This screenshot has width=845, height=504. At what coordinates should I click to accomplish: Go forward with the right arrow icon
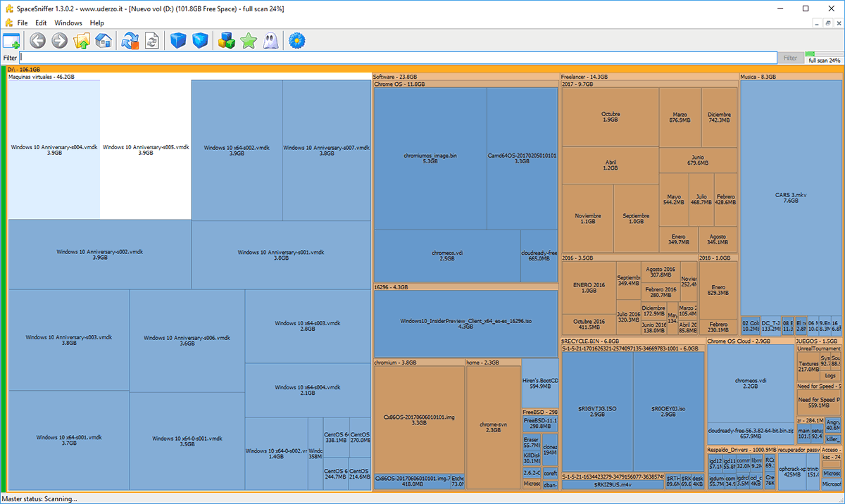[x=59, y=41]
